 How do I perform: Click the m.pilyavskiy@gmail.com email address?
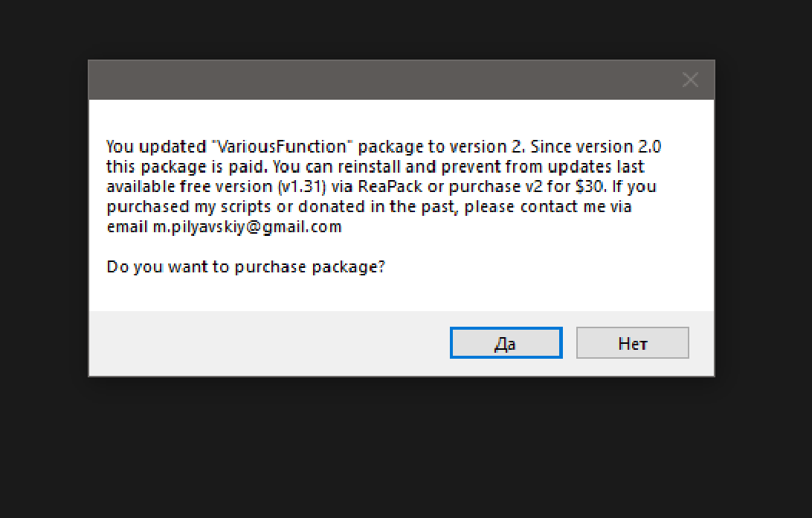[x=248, y=227]
